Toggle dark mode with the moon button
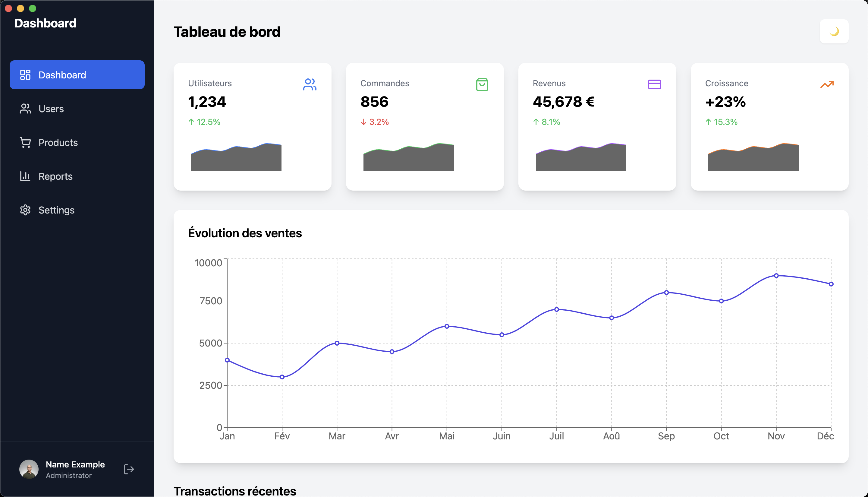This screenshot has width=868, height=497. (834, 31)
